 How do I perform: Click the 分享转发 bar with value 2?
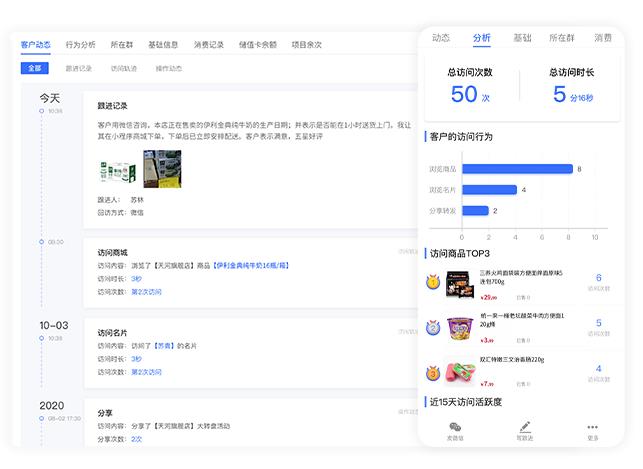pos(476,211)
